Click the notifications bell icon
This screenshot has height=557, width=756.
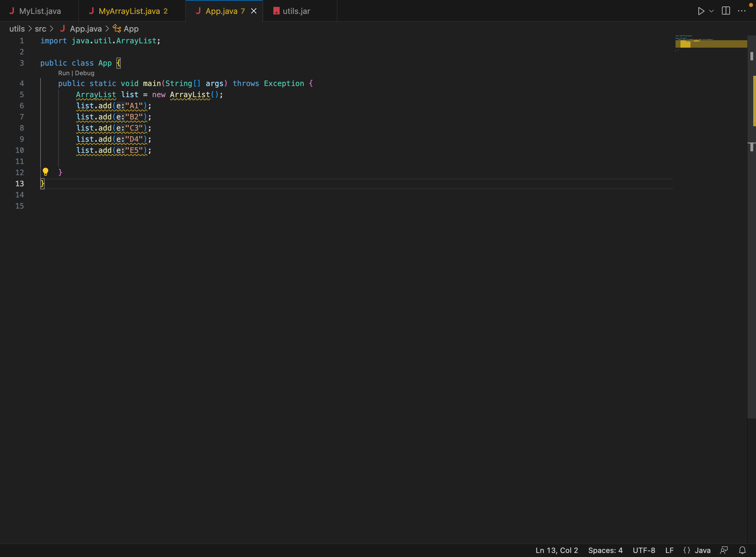[x=742, y=550]
